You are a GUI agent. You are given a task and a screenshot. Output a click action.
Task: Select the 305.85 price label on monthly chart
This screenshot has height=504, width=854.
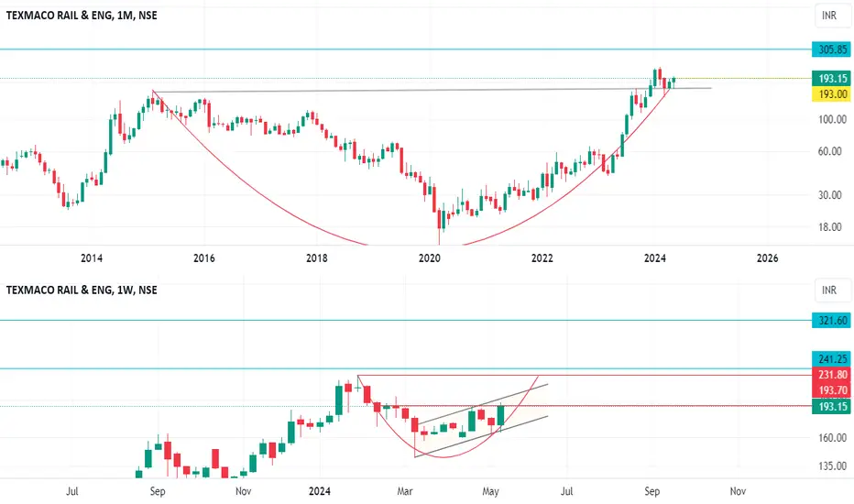tap(832, 49)
